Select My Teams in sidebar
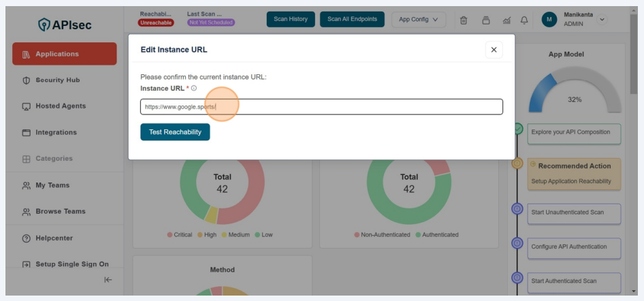The image size is (644, 301). coord(52,185)
